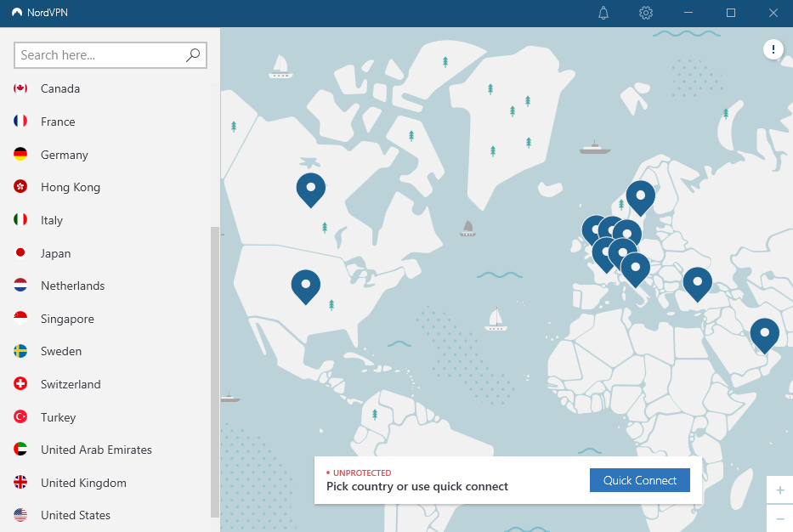Viewport: 793px width, 532px height.
Task: Click the Switzerland flag icon
Action: 20,384
